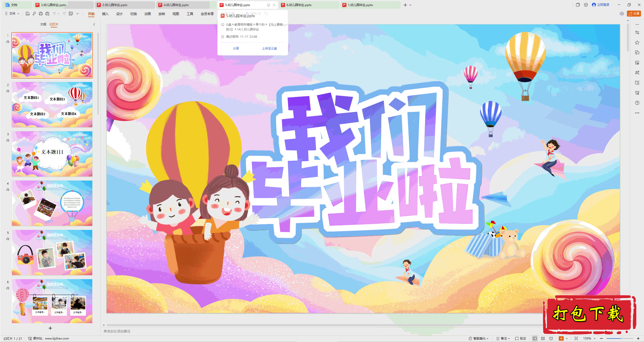Screen dimensions: 644x342
Task: Switch to 3.幼儿园毕业.pptx document tab
Action: coord(63,5)
